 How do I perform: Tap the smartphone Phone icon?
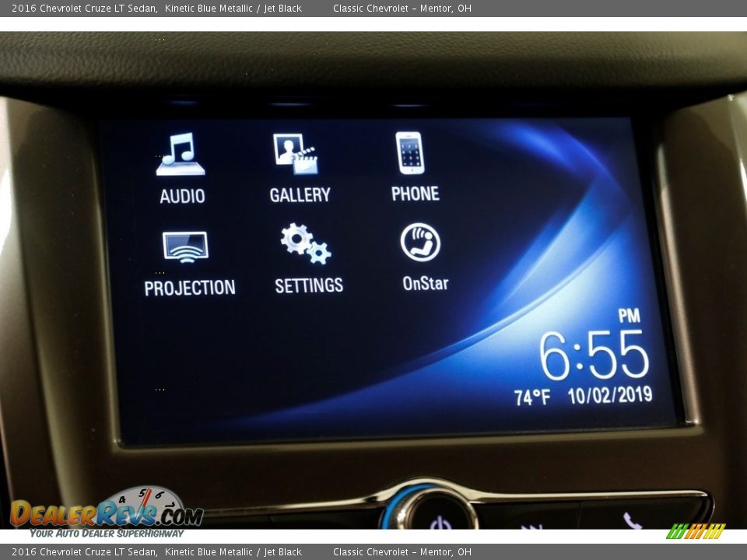click(409, 152)
